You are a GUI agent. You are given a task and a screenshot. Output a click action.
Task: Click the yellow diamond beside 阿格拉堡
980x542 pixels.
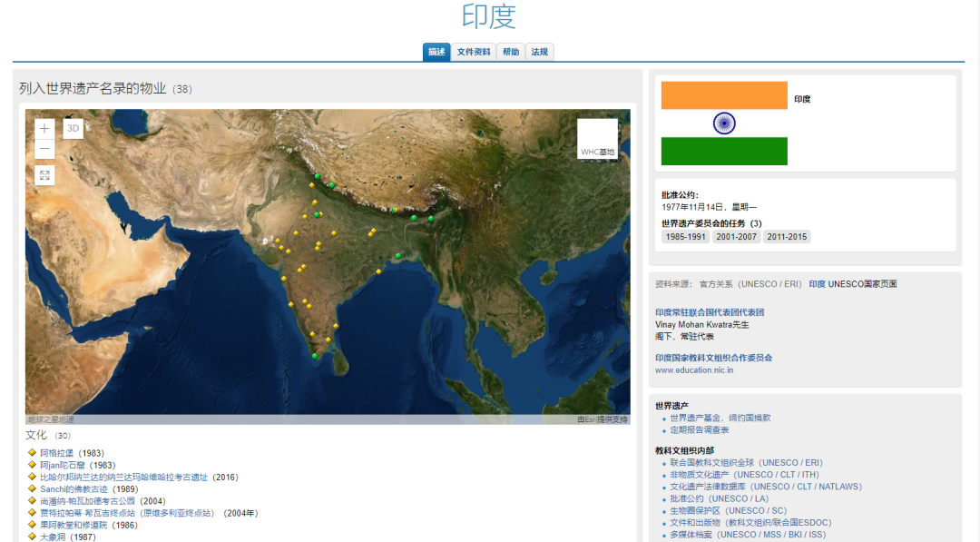(x=33, y=453)
